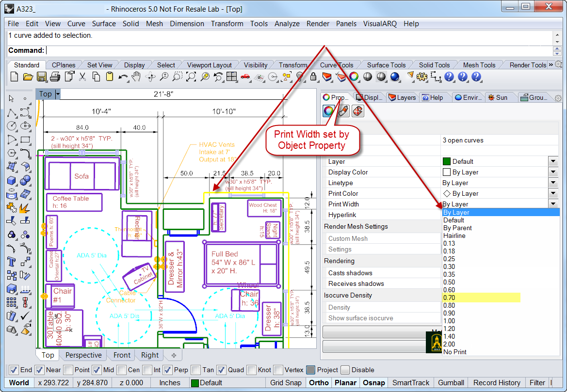Image resolution: width=567 pixels, height=392 pixels.
Task: Open the Curve Tools toolbar tab
Action: tap(336, 65)
